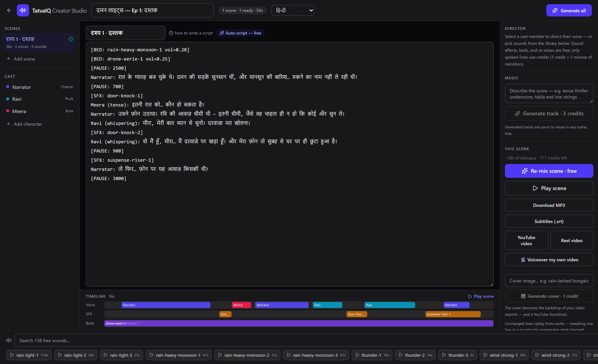Click Generate cover · 1 credit

coord(549,296)
